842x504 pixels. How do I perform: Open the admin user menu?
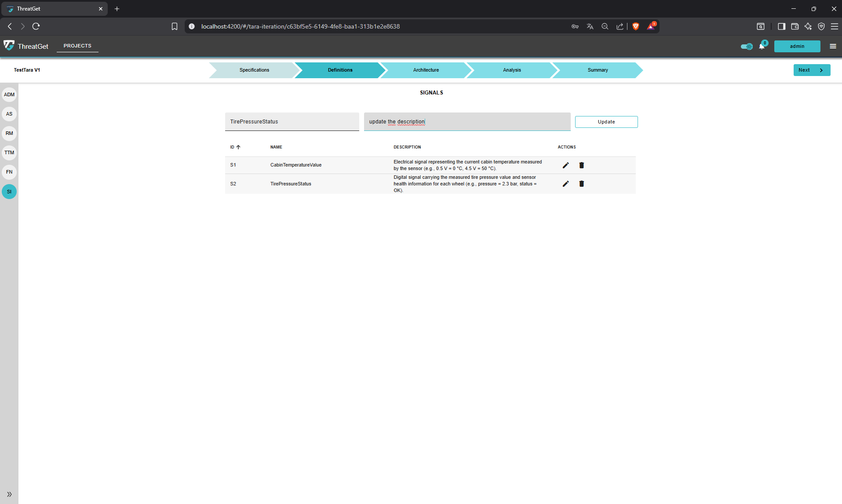(797, 46)
